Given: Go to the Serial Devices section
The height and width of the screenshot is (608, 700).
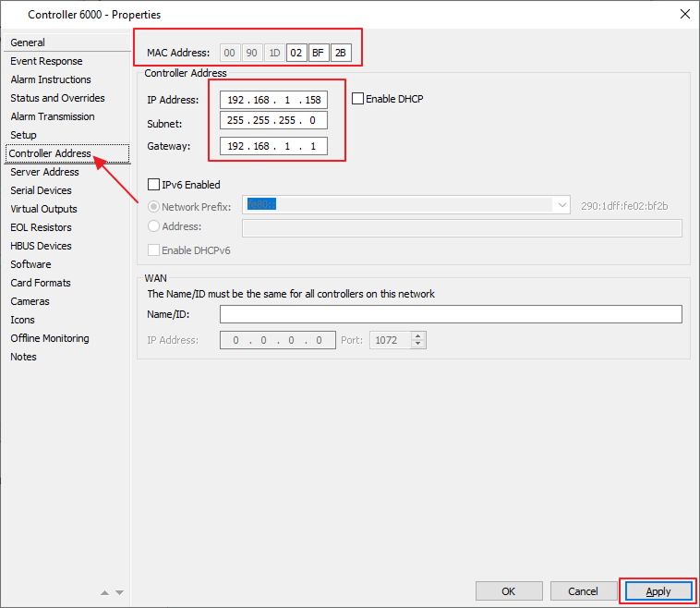Looking at the screenshot, I should [x=41, y=190].
